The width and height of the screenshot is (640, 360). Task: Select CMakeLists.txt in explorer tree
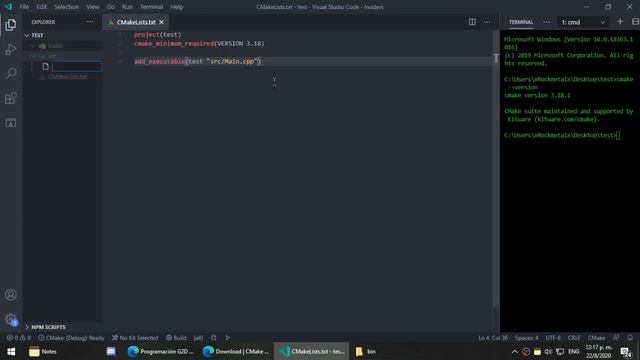tap(67, 77)
